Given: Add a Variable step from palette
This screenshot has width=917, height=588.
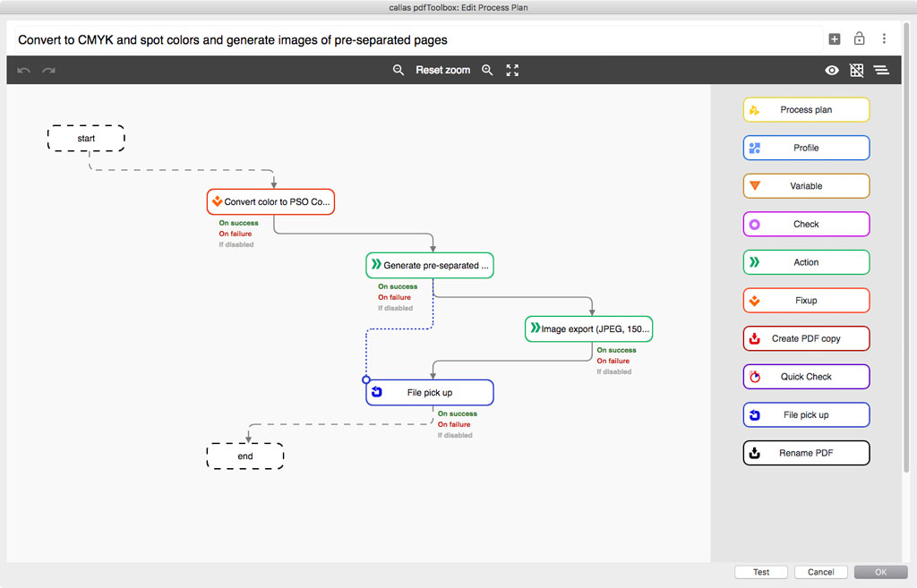Looking at the screenshot, I should point(807,186).
